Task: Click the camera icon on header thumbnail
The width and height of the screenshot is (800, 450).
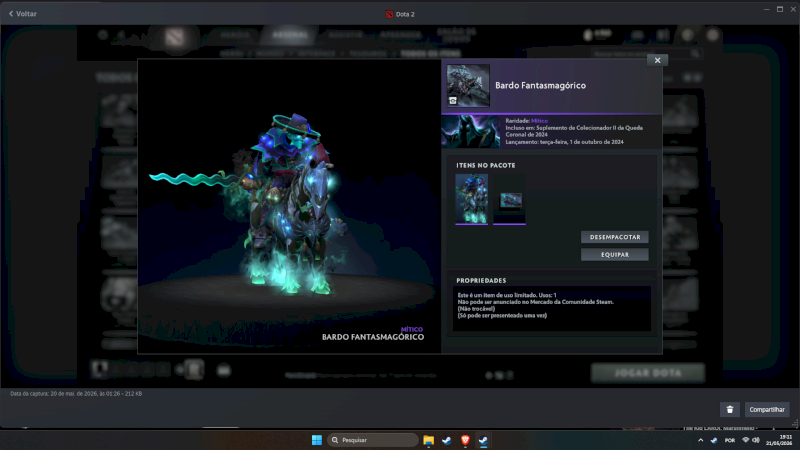Action: click(x=453, y=101)
